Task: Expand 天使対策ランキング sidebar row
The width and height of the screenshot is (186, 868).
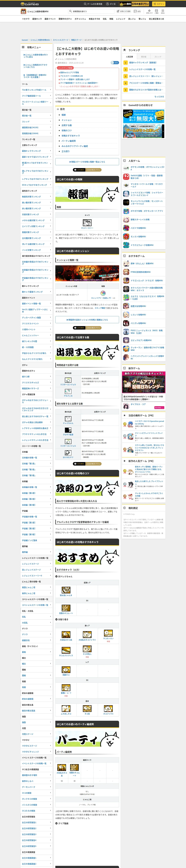Action: coord(37,214)
